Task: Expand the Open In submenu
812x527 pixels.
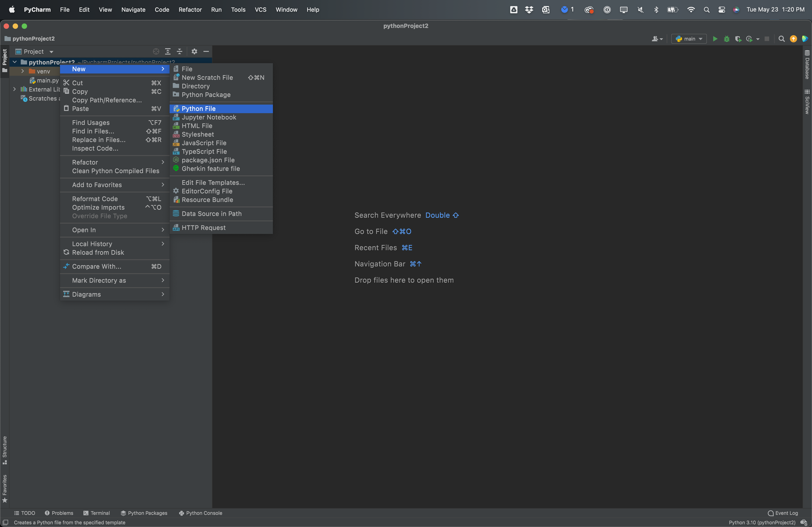Action: [x=115, y=230]
